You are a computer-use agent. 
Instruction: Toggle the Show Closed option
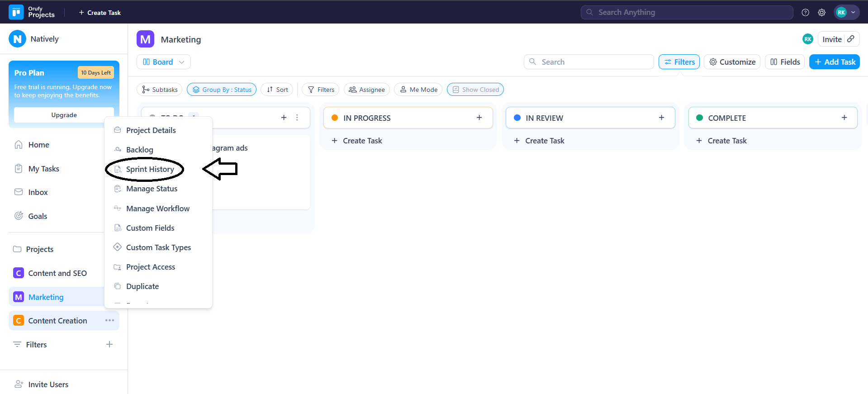(x=475, y=90)
